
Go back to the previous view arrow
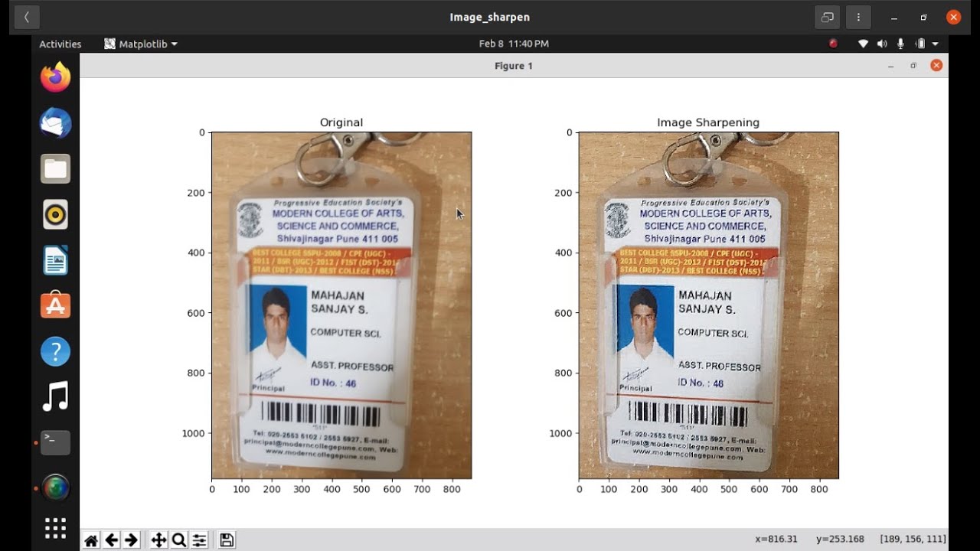(x=111, y=540)
